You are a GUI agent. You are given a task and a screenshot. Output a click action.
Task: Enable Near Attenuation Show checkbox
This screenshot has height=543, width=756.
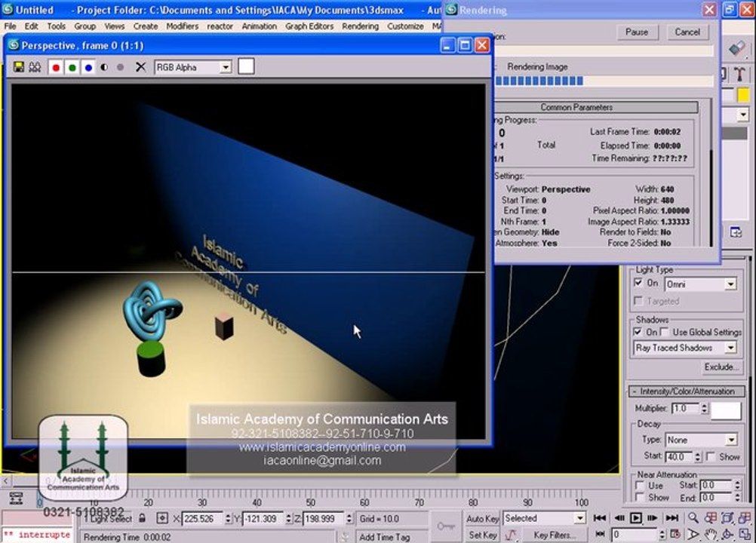point(640,497)
